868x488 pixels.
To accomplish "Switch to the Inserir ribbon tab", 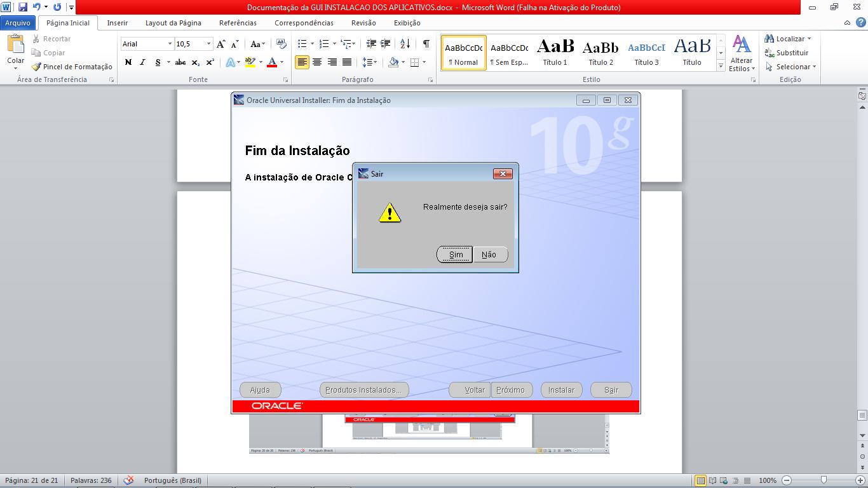I will point(117,22).
